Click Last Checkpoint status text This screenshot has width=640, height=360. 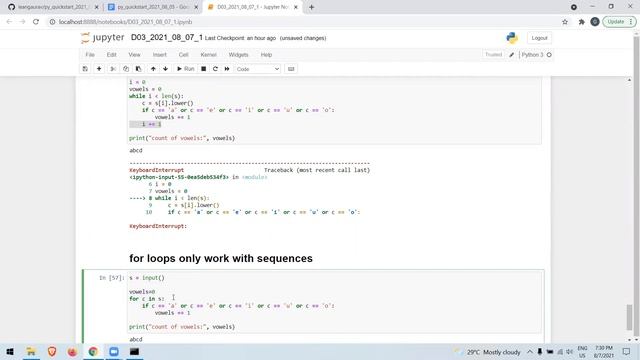click(x=240, y=38)
